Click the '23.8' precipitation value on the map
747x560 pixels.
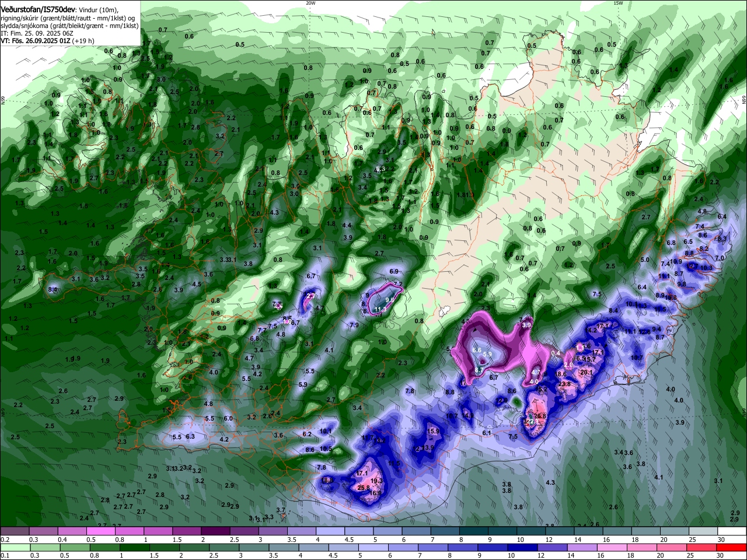click(x=564, y=384)
